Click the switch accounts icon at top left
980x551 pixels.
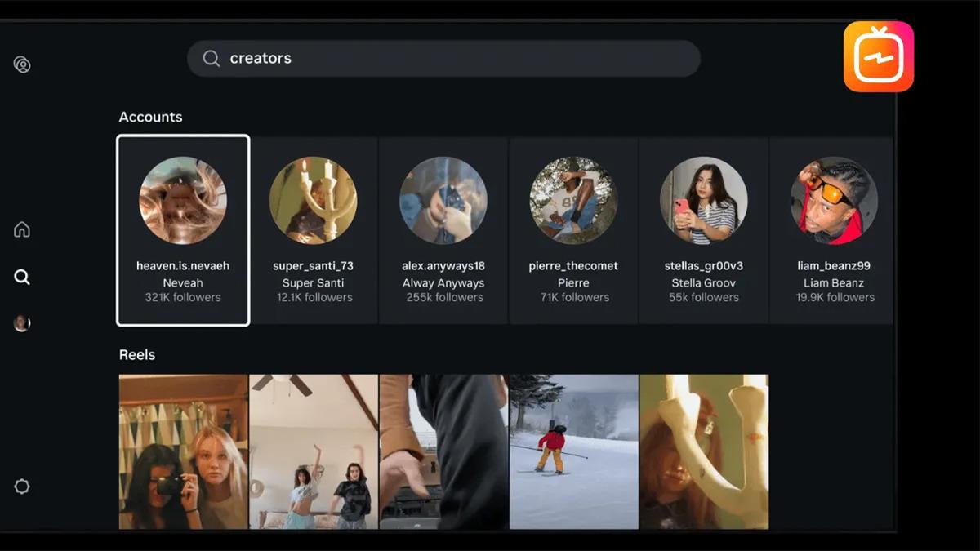22,64
